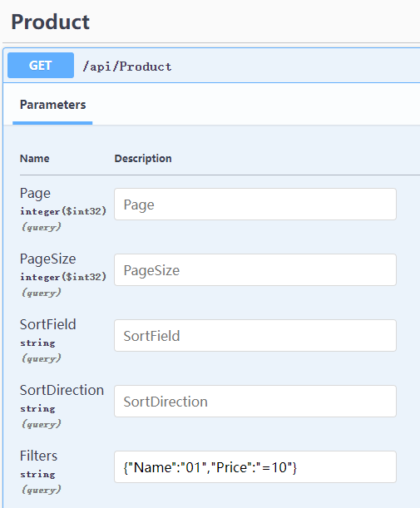
Task: Focus the Page input field
Action: 255,204
